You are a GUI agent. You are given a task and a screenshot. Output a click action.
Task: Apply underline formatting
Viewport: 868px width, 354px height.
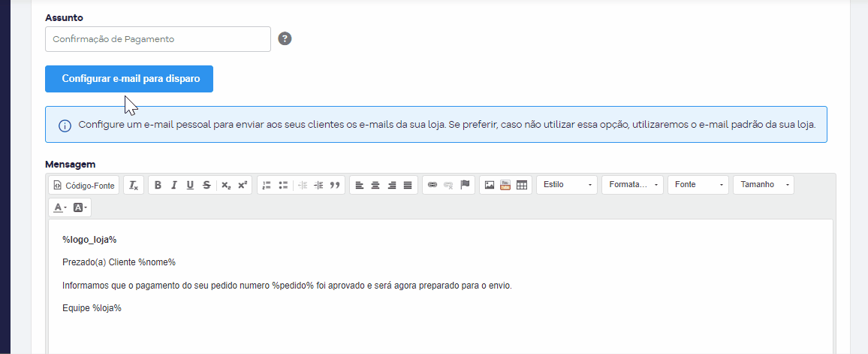click(190, 185)
